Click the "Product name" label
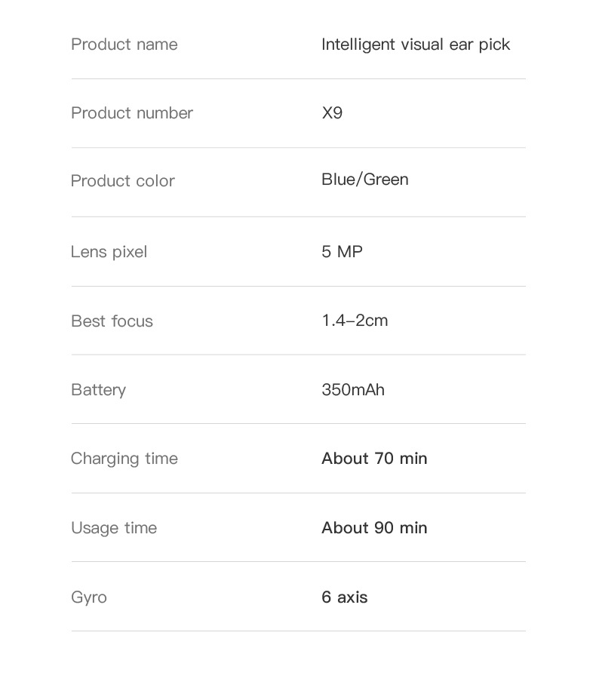The height and width of the screenshot is (700, 596). (x=124, y=45)
